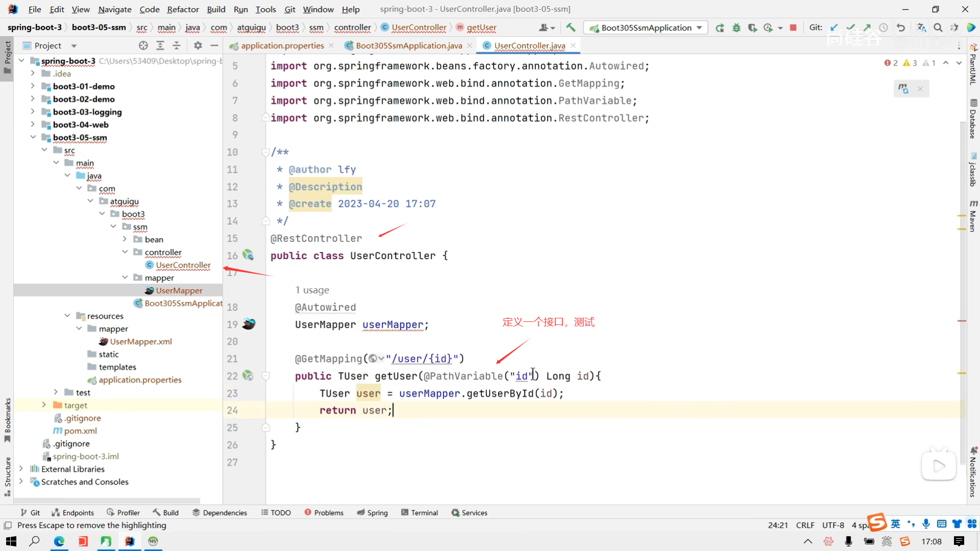Open the Problems tool window button
The image size is (980, 551).
(x=324, y=513)
